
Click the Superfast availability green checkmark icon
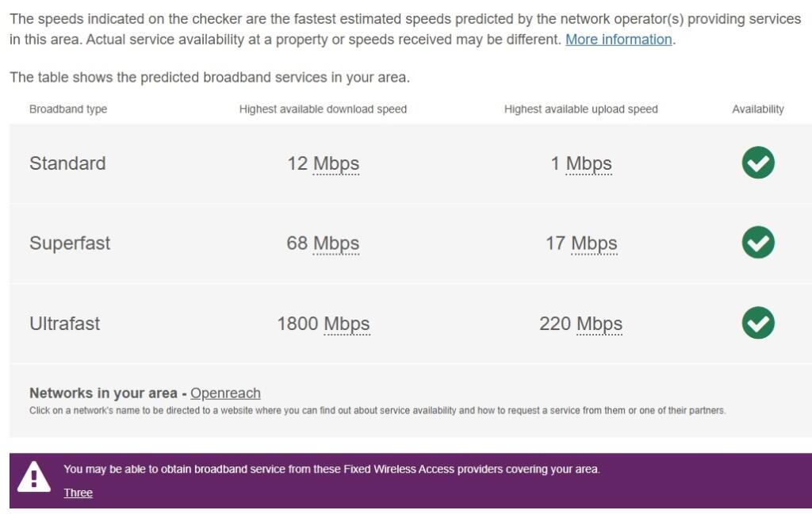coord(756,243)
